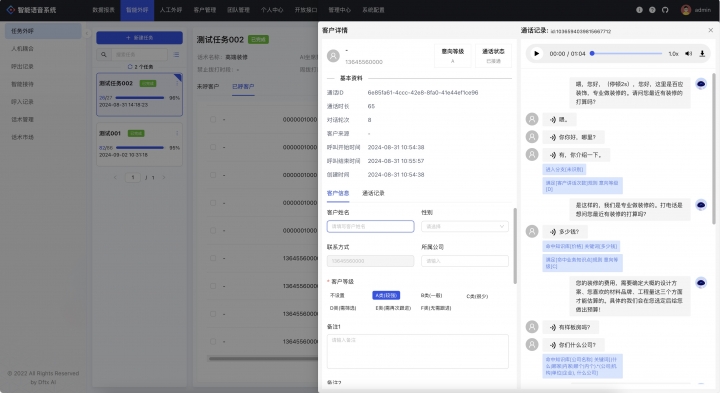Open the 已呼客户 tab

point(243,86)
